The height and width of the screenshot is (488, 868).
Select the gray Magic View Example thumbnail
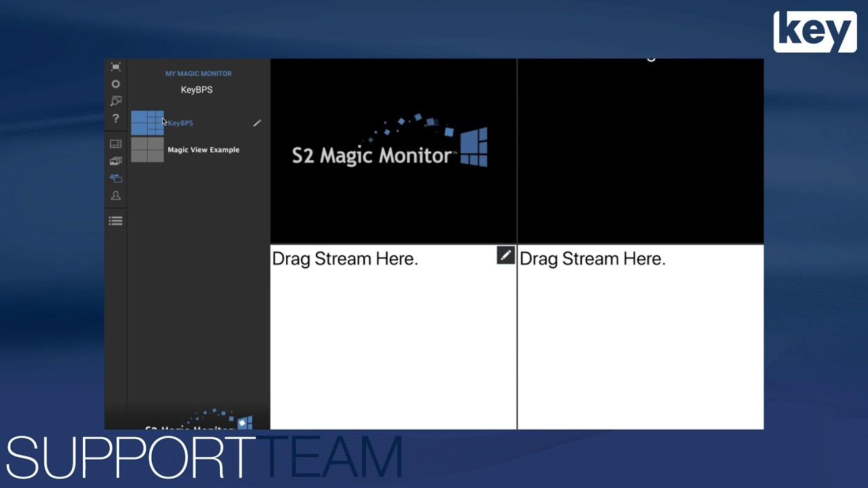(147, 150)
